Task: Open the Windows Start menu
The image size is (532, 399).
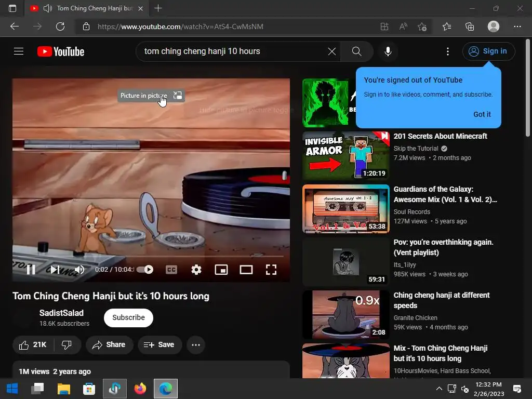Action: pyautogui.click(x=12, y=389)
